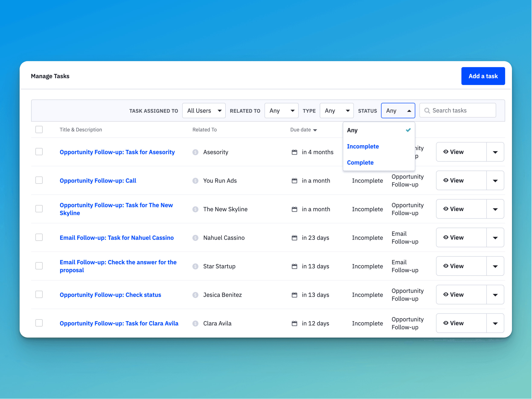Image resolution: width=532 pixels, height=399 pixels.
Task: Click the calendar icon for The New Skyline task
Action: [x=294, y=209]
